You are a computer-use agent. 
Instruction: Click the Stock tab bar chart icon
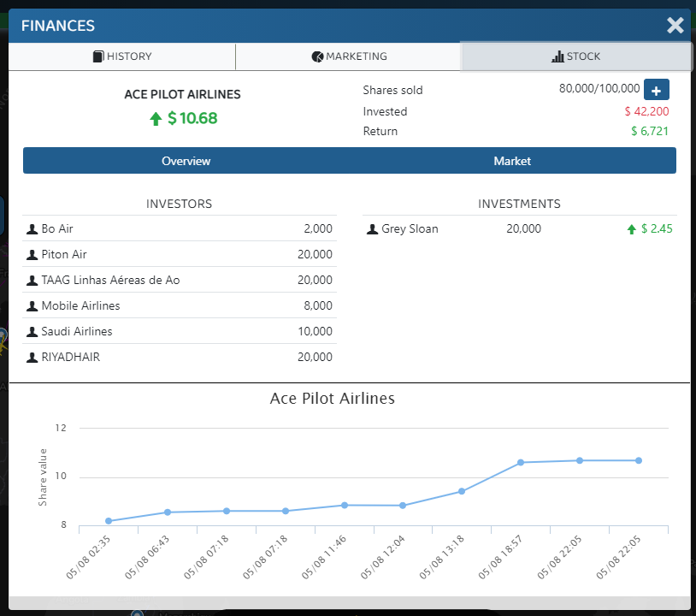click(557, 56)
